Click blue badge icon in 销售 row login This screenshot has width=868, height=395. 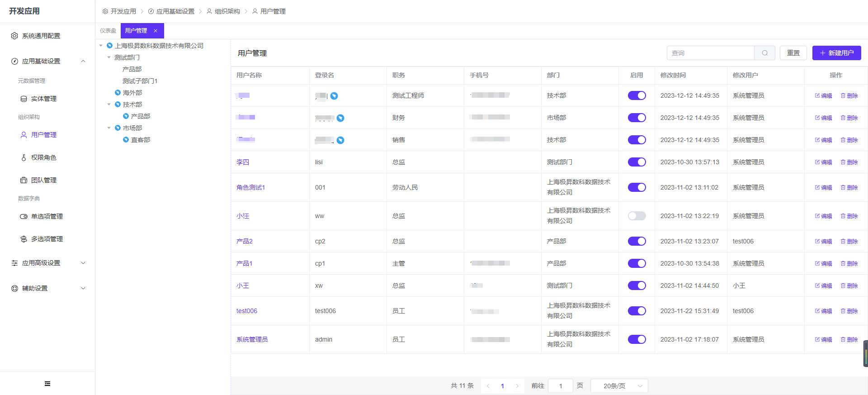340,140
